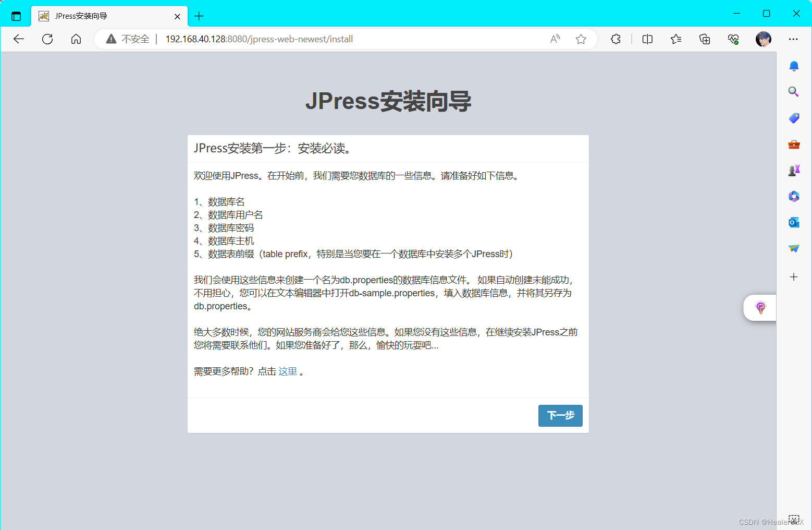Click the browser Back arrow

[x=19, y=39]
